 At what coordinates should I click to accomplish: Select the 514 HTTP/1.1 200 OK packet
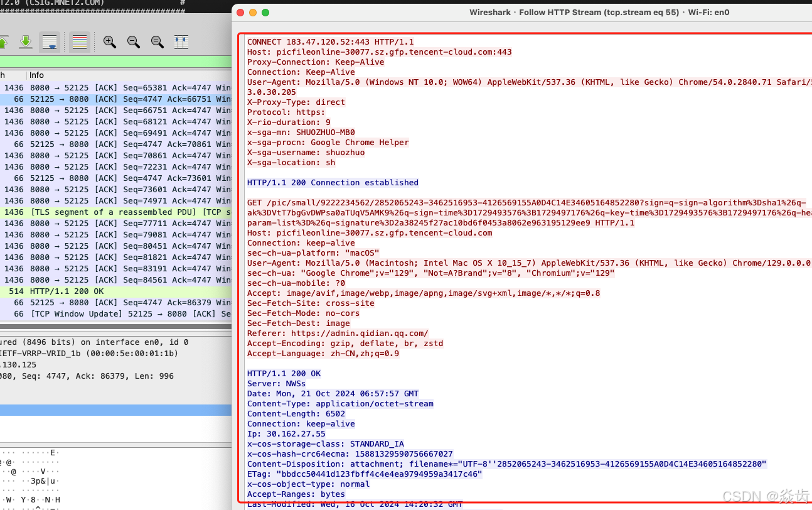pyautogui.click(x=115, y=291)
